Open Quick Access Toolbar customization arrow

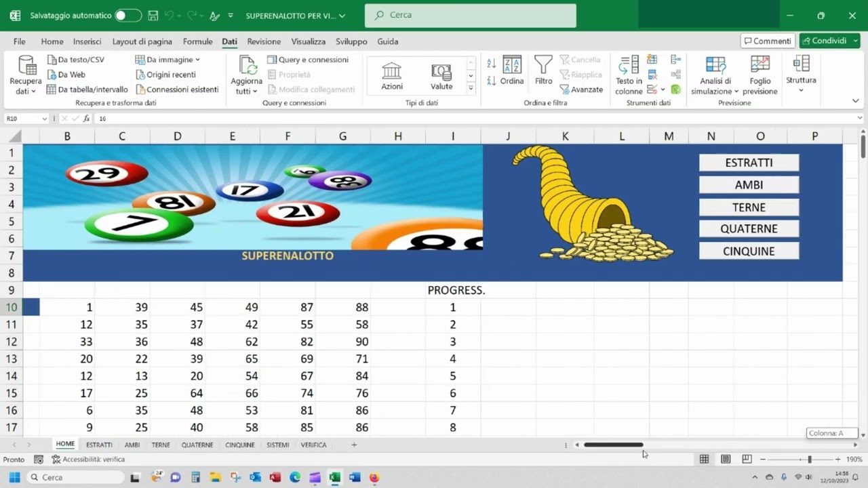click(231, 15)
